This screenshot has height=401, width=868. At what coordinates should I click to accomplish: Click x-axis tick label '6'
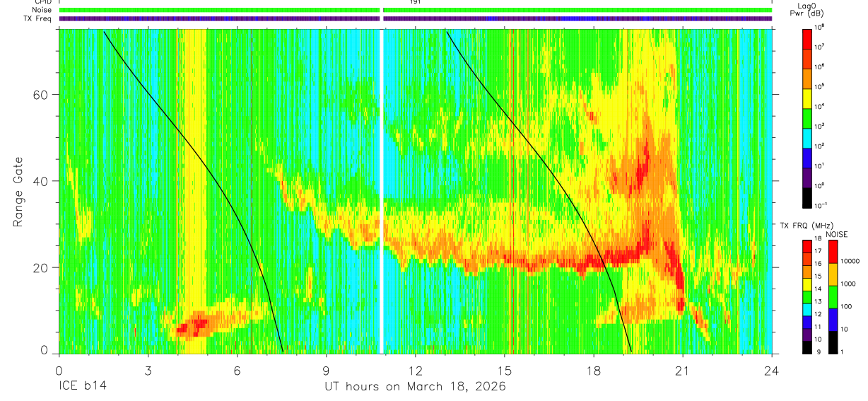[237, 370]
